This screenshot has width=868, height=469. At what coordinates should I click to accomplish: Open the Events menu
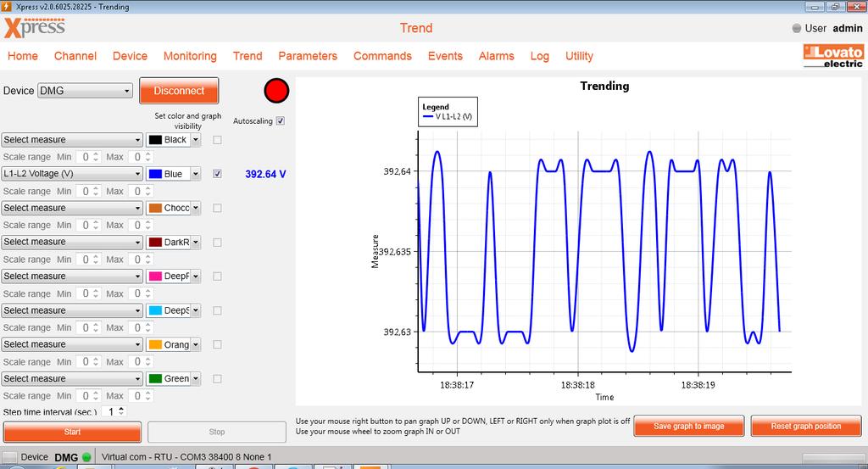pos(445,56)
